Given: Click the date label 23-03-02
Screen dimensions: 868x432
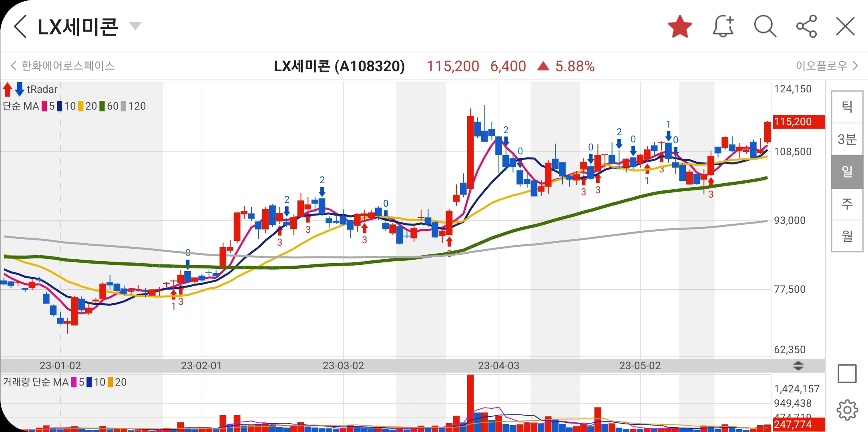Looking at the screenshot, I should pyautogui.click(x=344, y=366).
